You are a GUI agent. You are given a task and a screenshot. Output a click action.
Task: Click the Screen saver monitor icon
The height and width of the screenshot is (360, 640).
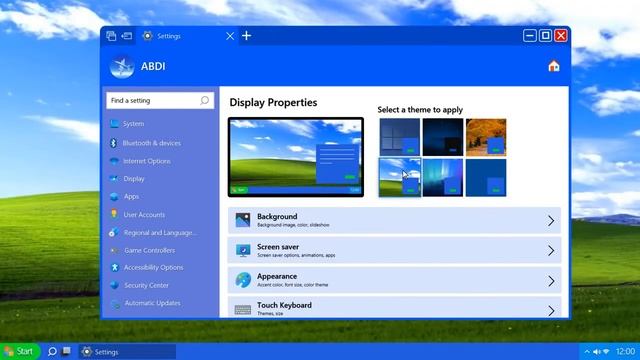click(243, 250)
